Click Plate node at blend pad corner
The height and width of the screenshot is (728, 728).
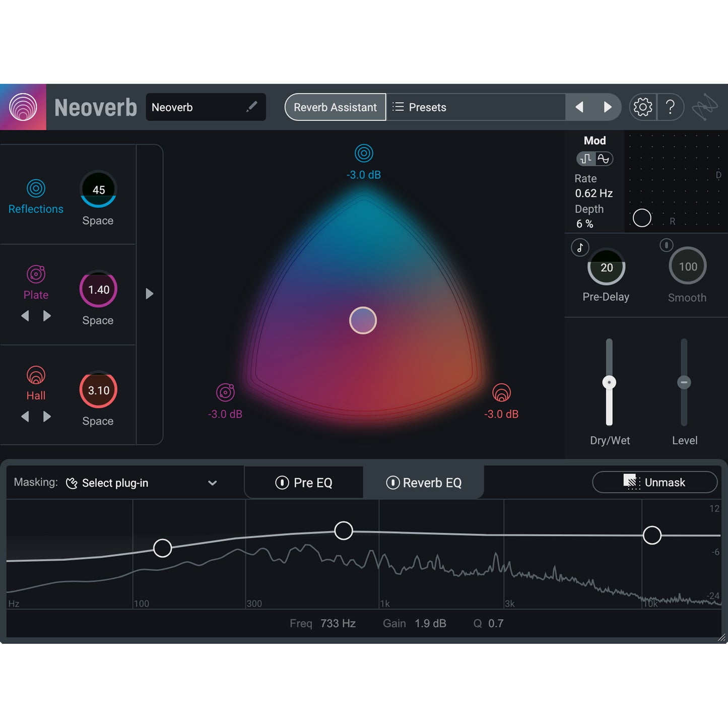225,392
